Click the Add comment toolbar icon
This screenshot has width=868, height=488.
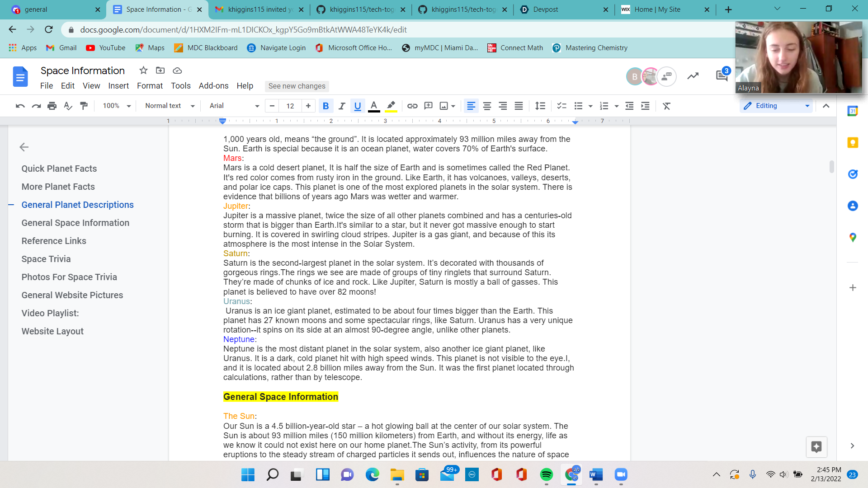pyautogui.click(x=428, y=106)
